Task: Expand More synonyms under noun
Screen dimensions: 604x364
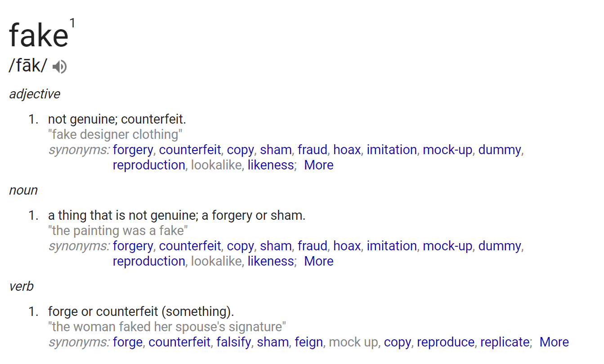Action: 318,261
